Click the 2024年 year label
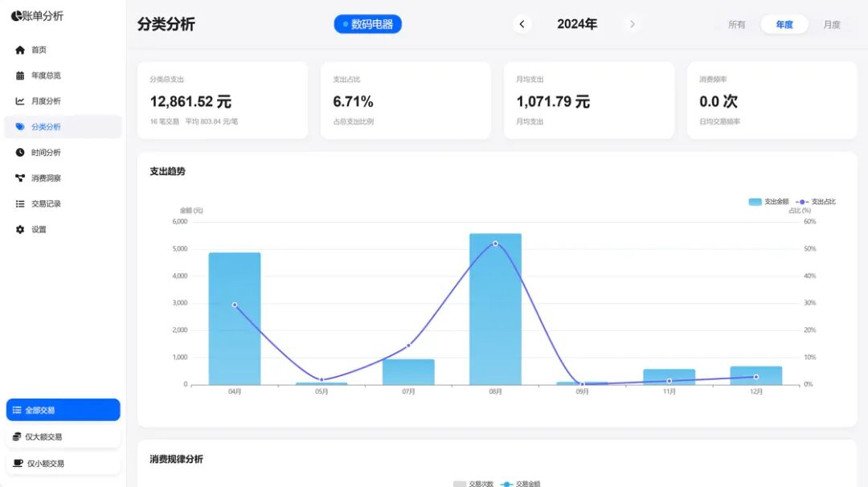Image resolution: width=868 pixels, height=487 pixels. [x=577, y=24]
